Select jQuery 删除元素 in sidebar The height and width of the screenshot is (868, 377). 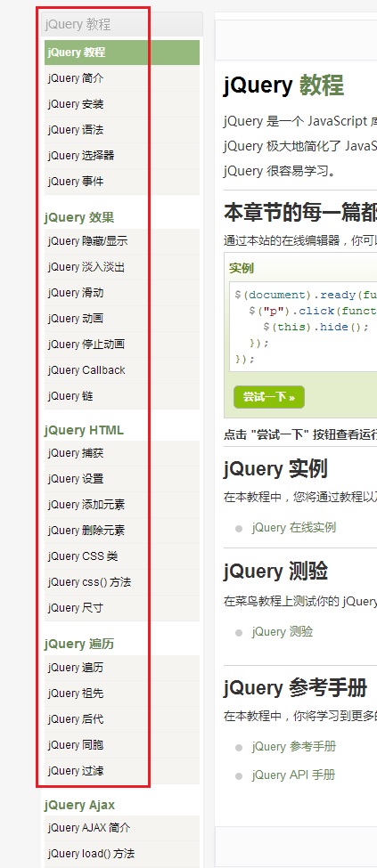(x=122, y=531)
